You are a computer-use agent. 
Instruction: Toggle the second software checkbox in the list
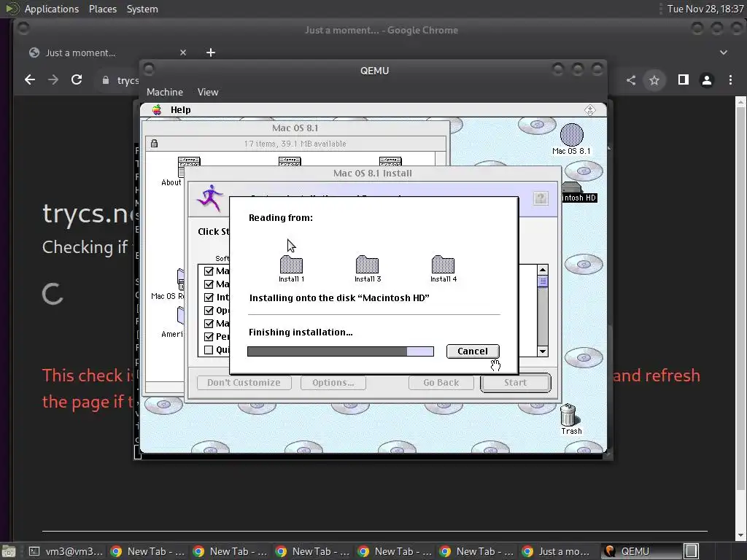click(x=209, y=284)
